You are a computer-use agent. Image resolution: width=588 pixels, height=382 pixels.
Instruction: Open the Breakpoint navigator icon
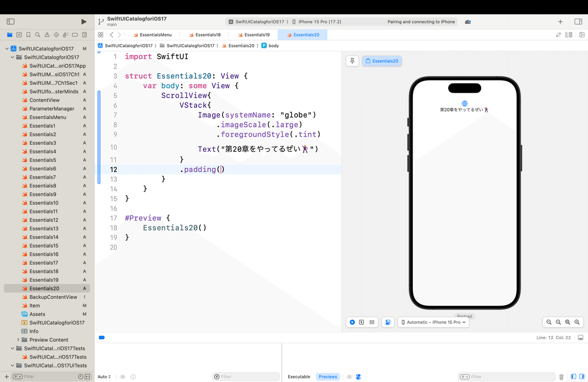(75, 35)
